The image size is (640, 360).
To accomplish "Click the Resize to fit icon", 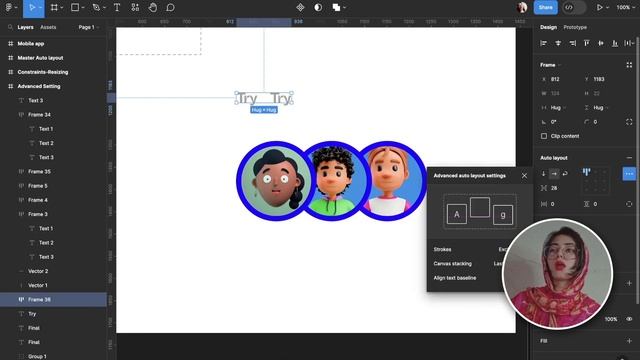I will tap(629, 65).
